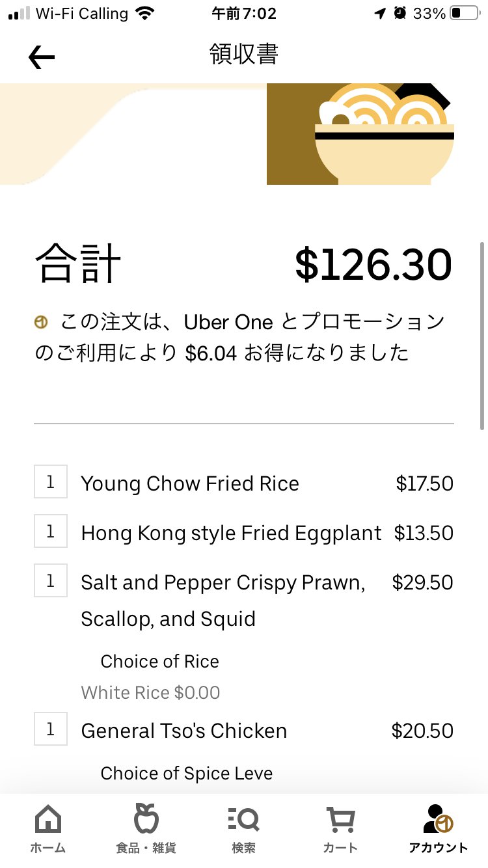This screenshot has width=488, height=868.
Task: Open the shopping cart icon
Action: (x=340, y=819)
